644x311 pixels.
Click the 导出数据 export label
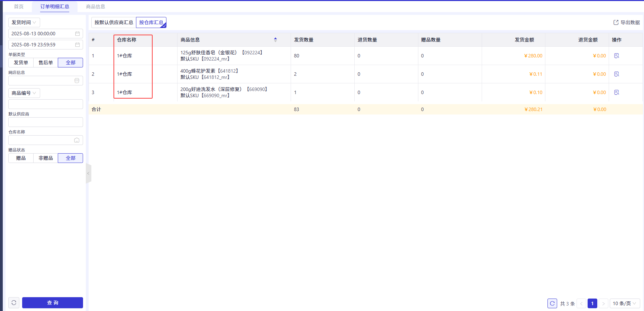pyautogui.click(x=630, y=22)
